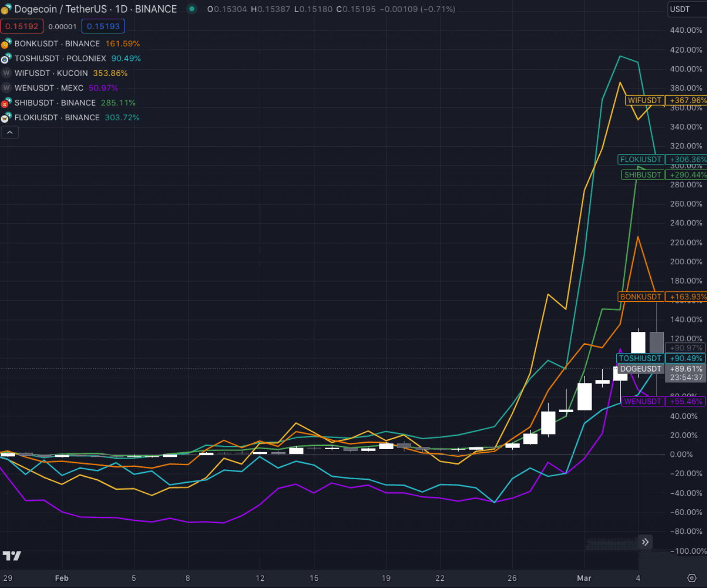Click the red 0.15192 sell price button
707x588 pixels.
point(22,27)
